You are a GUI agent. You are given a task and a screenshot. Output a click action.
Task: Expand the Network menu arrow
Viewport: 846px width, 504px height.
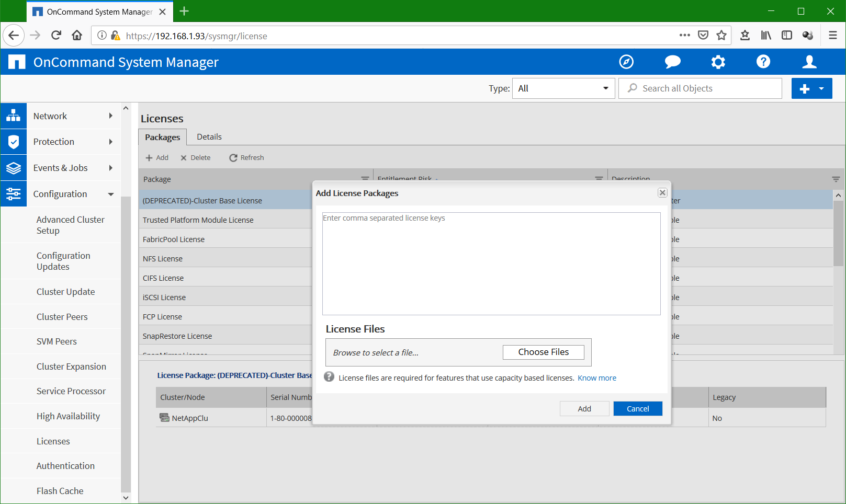tap(110, 116)
